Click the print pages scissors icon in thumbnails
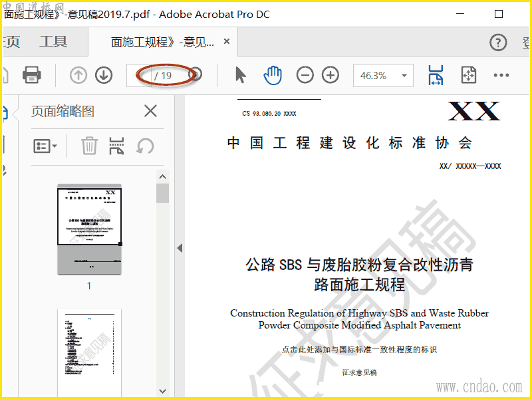This screenshot has width=532, height=399. (x=116, y=146)
